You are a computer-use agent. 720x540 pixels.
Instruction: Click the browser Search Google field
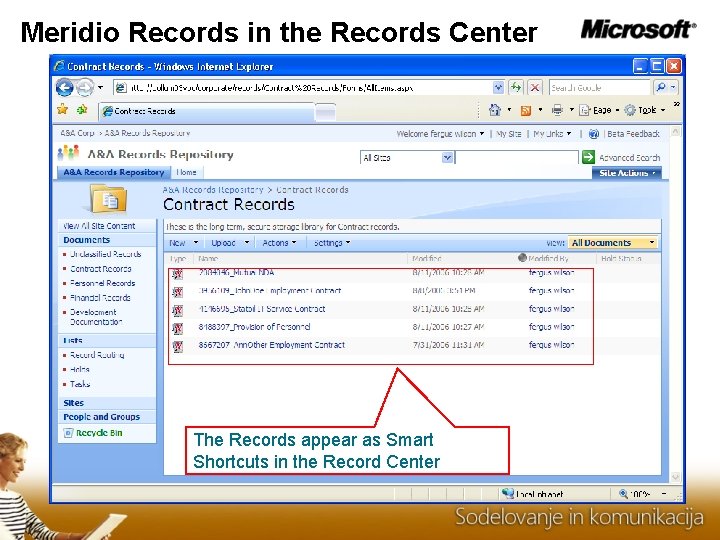[599, 87]
